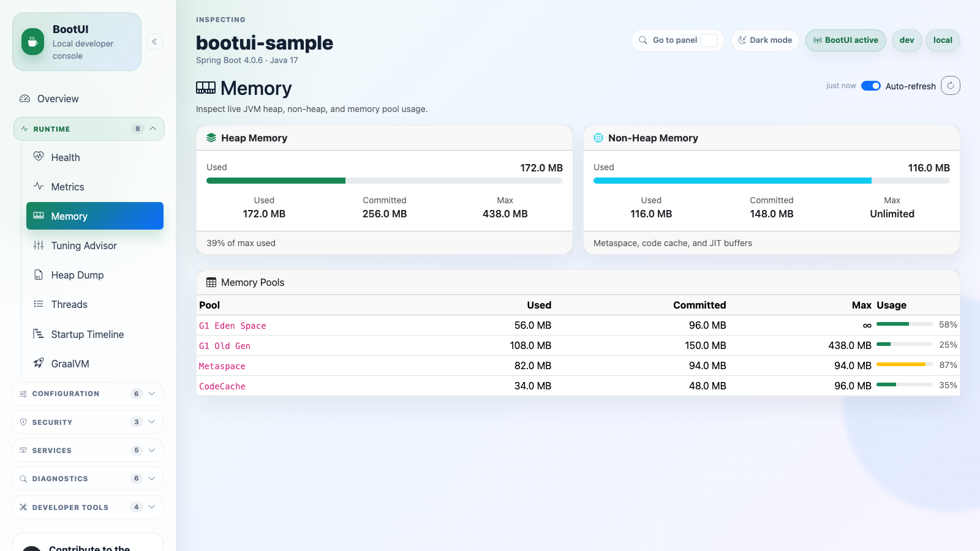Screen dimensions: 980x551
Task: Expand the Configuration section chevron
Action: coord(152,394)
